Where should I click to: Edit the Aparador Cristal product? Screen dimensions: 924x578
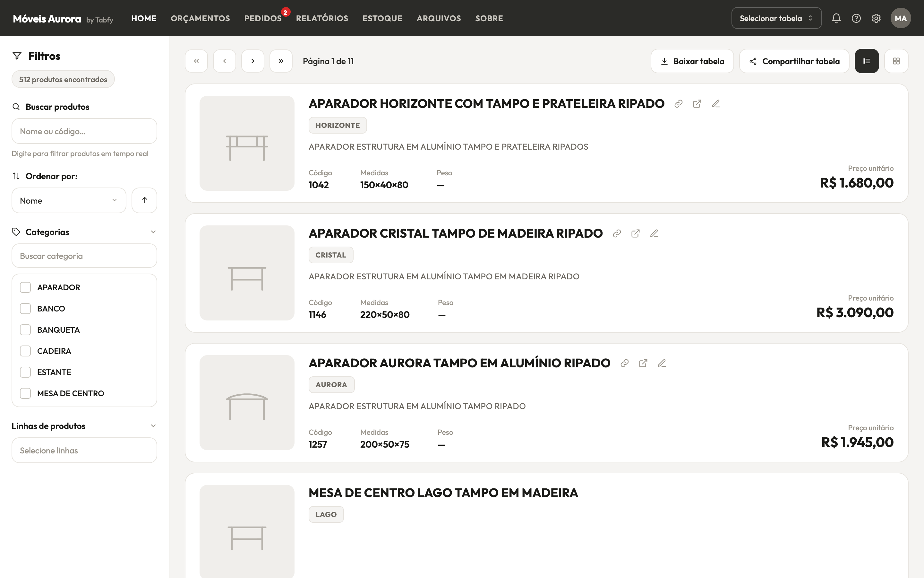pos(654,233)
